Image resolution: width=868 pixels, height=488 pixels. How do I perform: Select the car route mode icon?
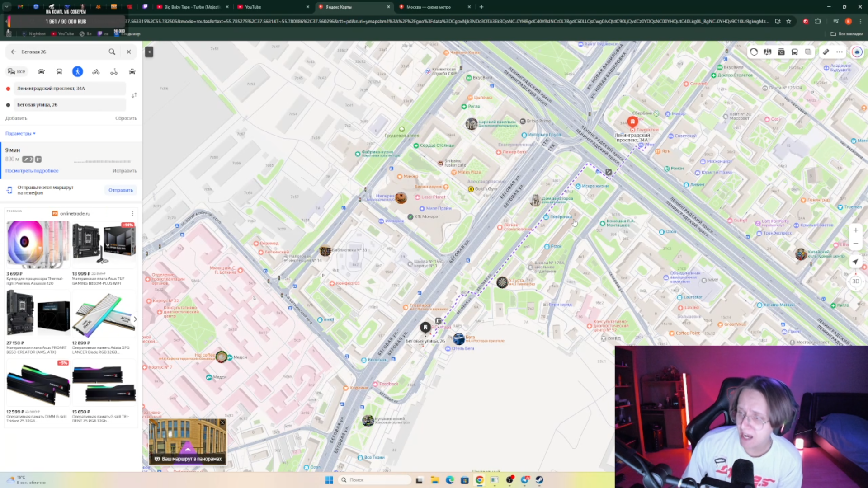pos(41,71)
